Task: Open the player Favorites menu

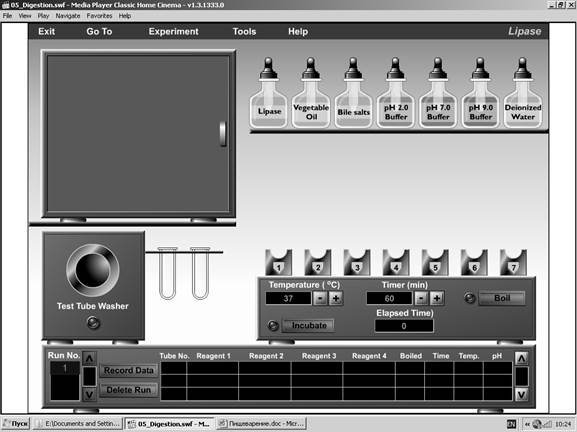Action: tap(99, 16)
